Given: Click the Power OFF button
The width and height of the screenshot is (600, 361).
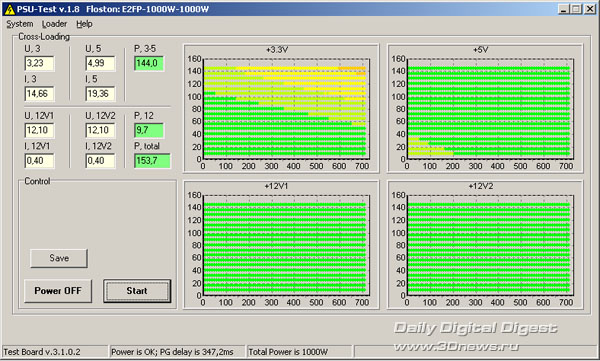Looking at the screenshot, I should [x=58, y=291].
